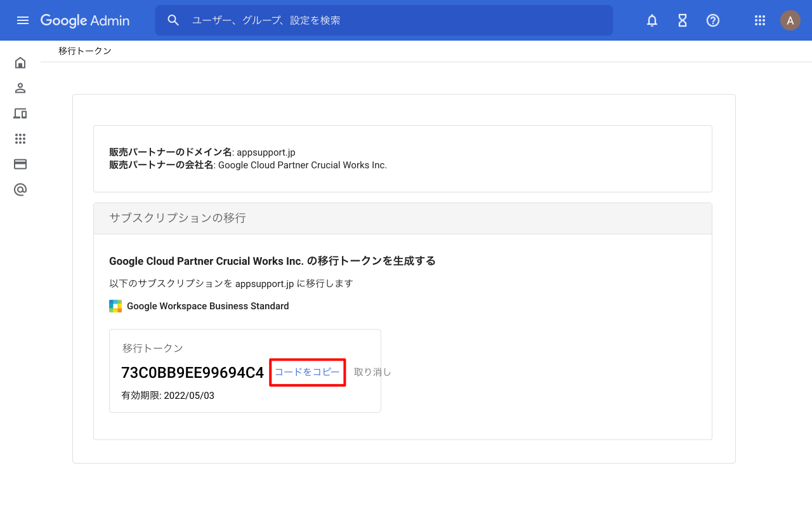Click the 販売パートナーの会社名 line
Viewport: 812px width, 508px height.
pyautogui.click(x=248, y=165)
